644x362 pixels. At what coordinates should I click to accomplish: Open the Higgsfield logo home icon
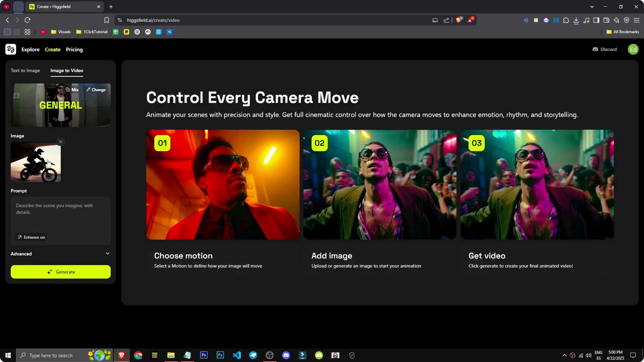[11, 49]
